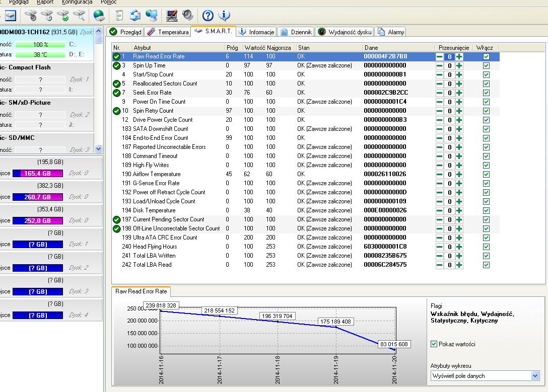The image size is (548, 392).
Task: Click green check icon beside Off-Line Uncorrectable Sector Count
Action: 117,228
